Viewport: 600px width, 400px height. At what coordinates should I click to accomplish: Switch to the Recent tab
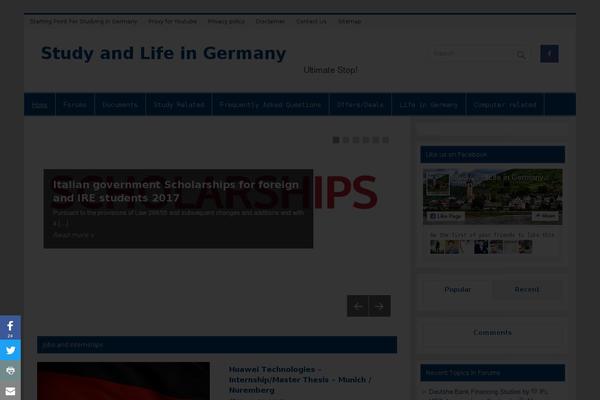[x=527, y=290]
